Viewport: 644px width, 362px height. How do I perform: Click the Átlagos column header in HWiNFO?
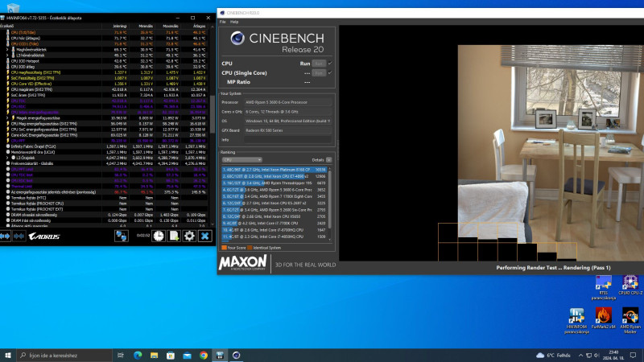click(199, 26)
